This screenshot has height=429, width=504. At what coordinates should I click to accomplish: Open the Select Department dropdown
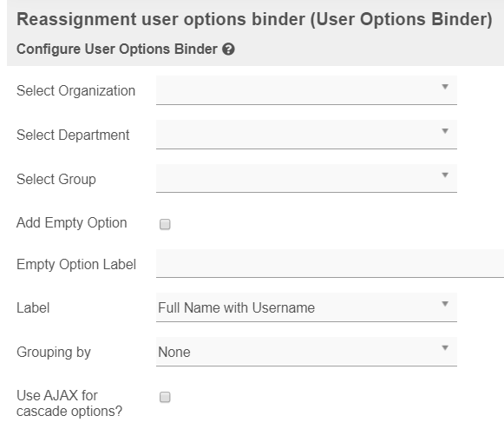(x=306, y=135)
